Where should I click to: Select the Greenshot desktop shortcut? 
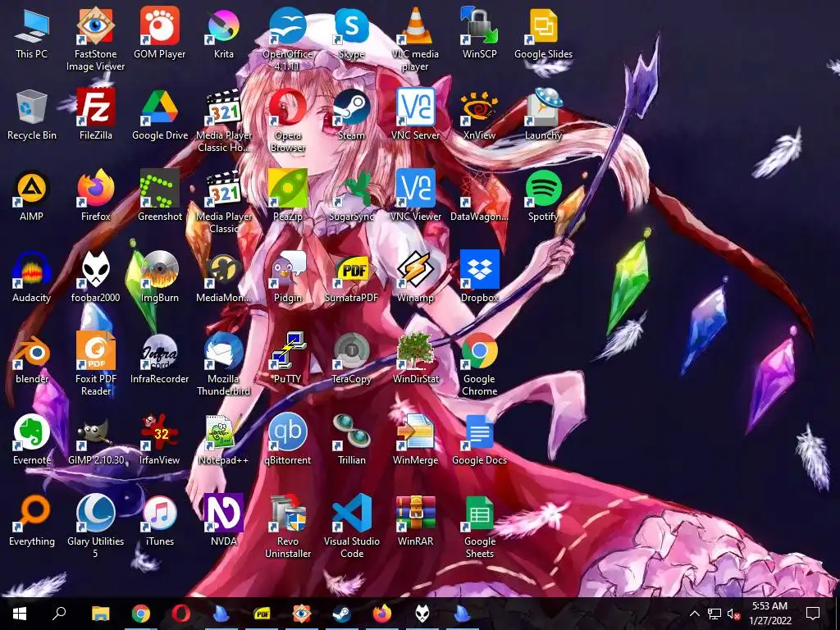(160, 195)
